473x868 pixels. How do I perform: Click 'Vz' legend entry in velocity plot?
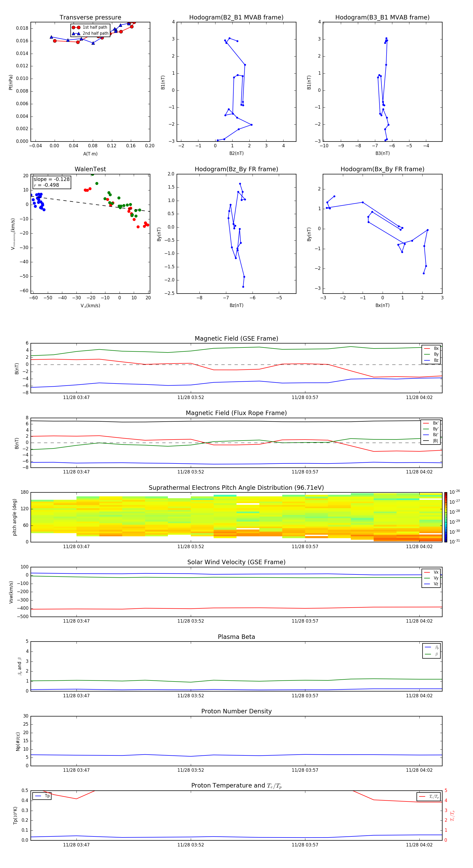[431, 584]
